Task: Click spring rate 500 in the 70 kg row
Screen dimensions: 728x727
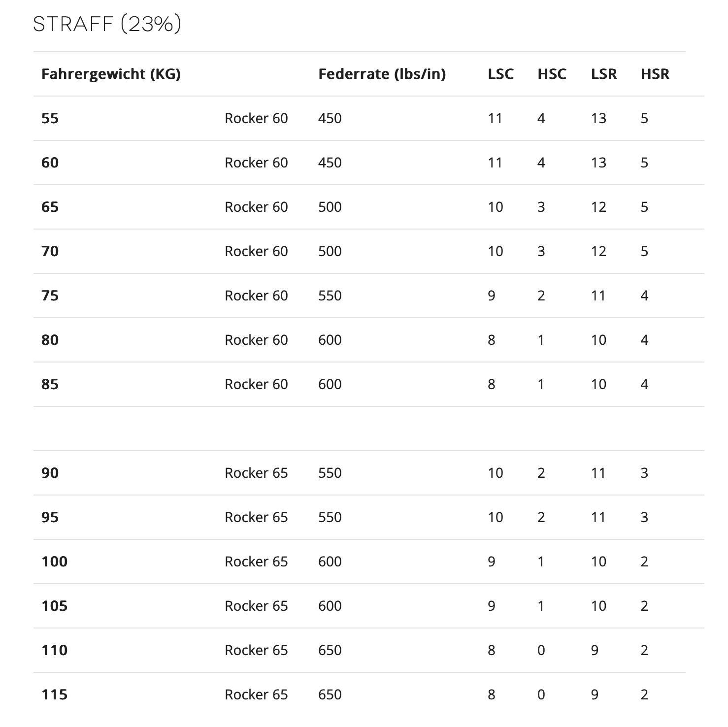Action: coord(330,251)
